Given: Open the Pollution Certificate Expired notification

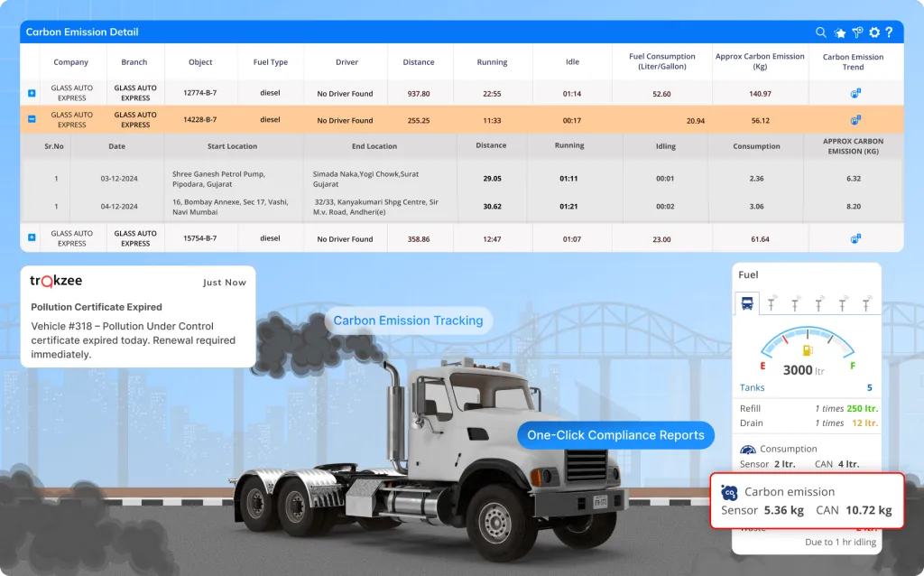Looking at the screenshot, I should pyautogui.click(x=137, y=316).
